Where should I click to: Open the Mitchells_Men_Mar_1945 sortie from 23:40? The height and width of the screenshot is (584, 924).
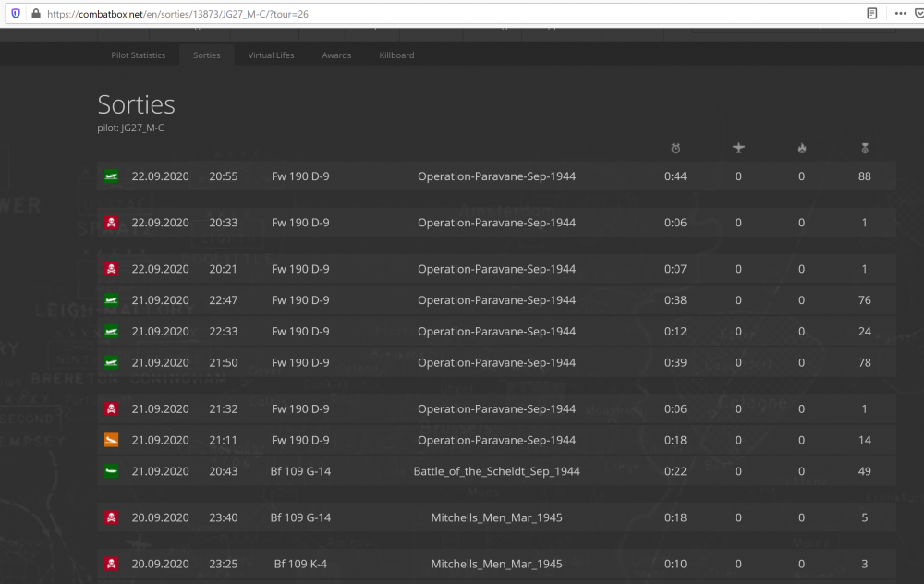[496, 518]
